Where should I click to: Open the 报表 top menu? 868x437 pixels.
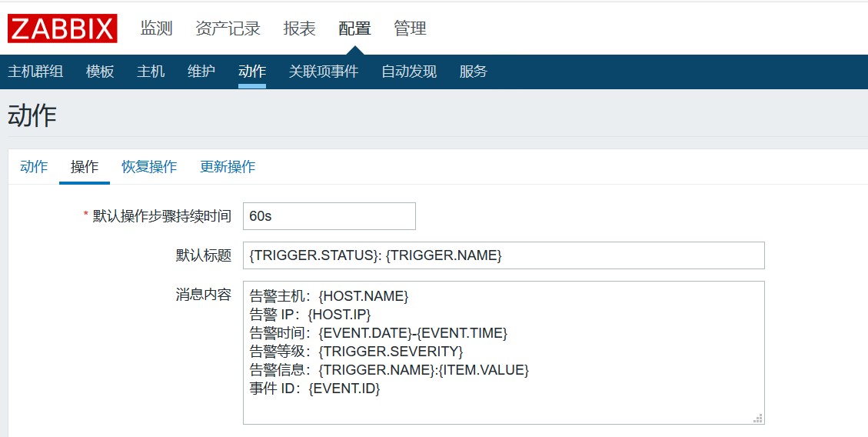coord(299,28)
